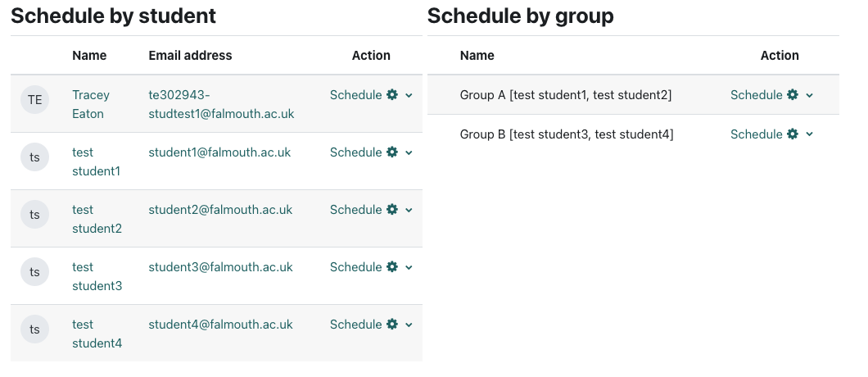Click gear icon in test student4 row
Image resolution: width=868 pixels, height=377 pixels.
tap(392, 325)
